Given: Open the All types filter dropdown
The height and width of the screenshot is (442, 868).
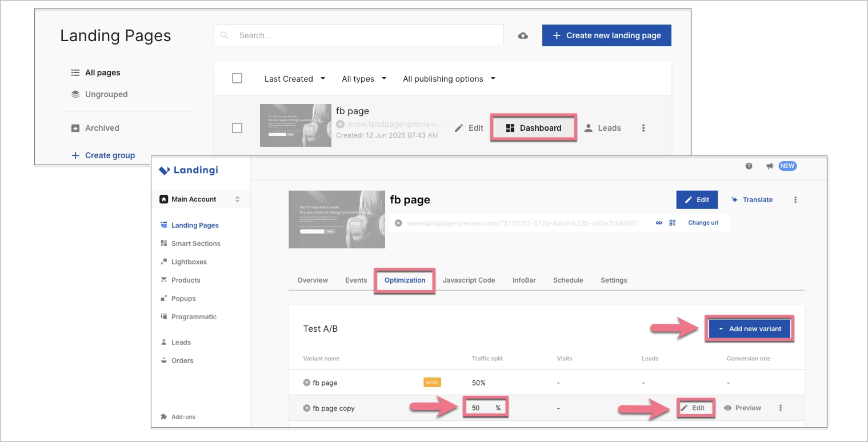Looking at the screenshot, I should [x=364, y=79].
